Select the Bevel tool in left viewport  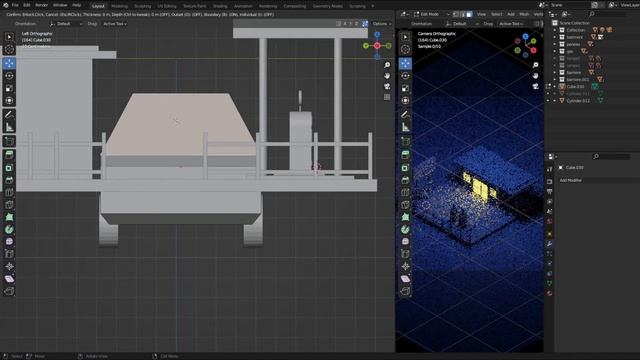9,180
